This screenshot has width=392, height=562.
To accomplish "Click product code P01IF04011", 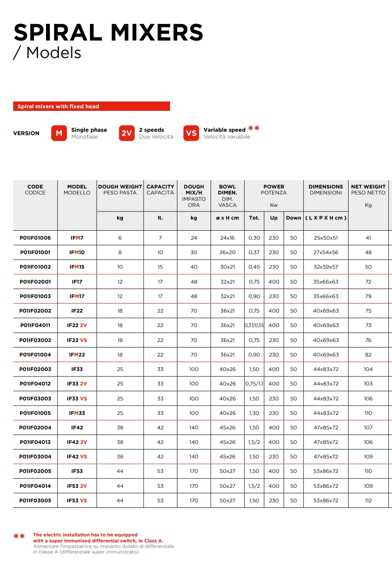I will click(x=35, y=325).
